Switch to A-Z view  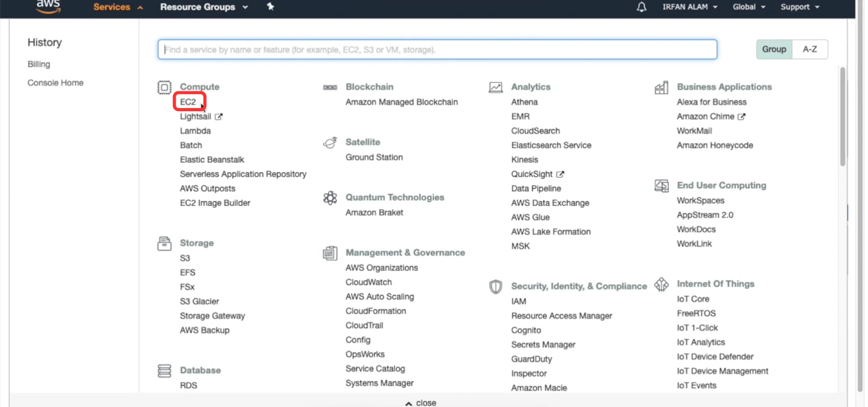point(810,49)
